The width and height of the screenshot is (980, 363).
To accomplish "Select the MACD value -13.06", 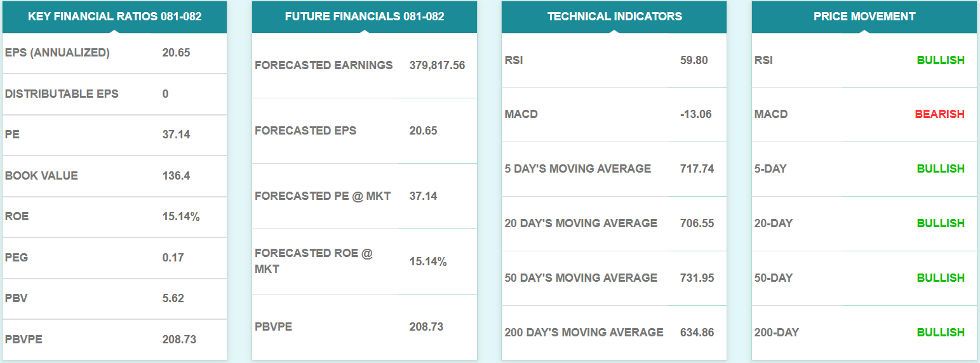I will point(695,114).
